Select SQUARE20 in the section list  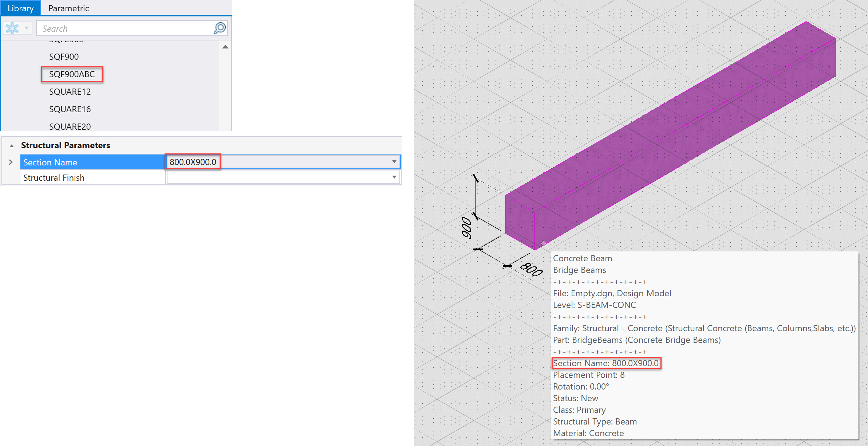tap(70, 126)
